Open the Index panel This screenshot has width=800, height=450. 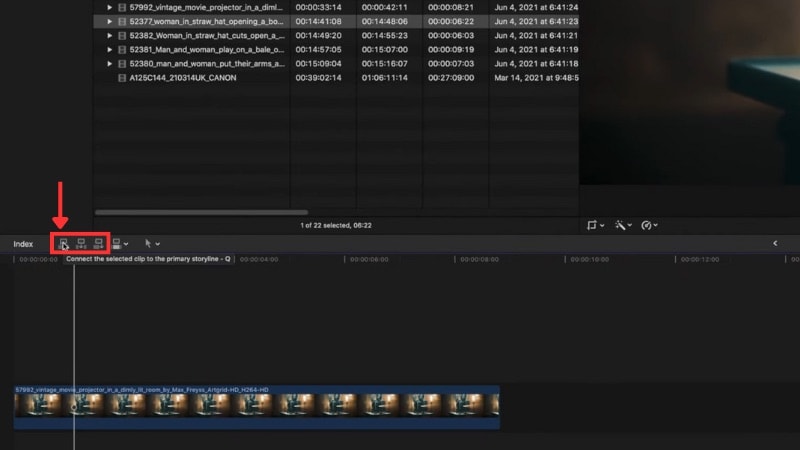pyautogui.click(x=23, y=244)
